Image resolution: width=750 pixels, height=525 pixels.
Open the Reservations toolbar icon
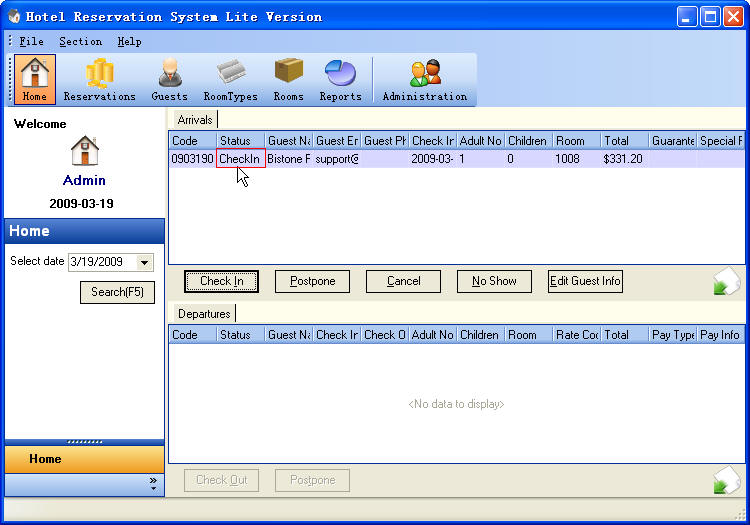click(99, 80)
